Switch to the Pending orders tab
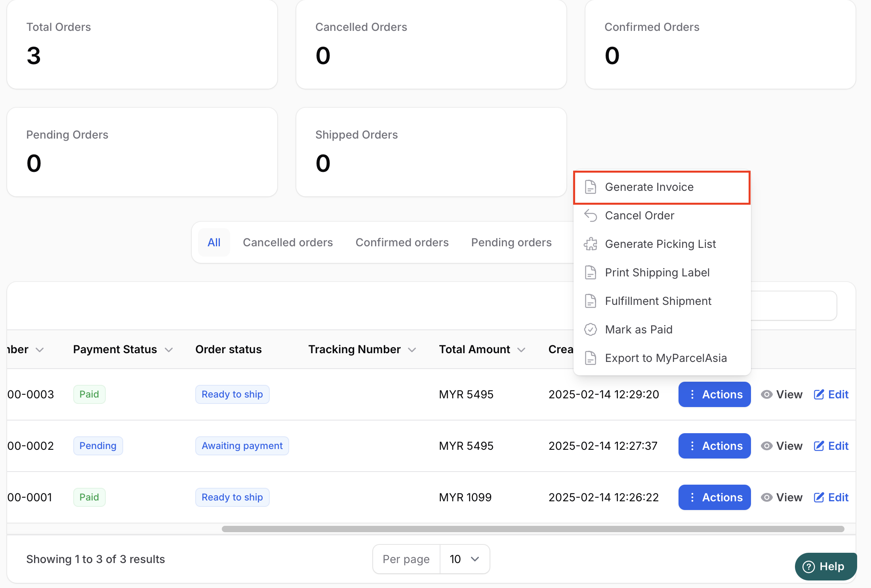The width and height of the screenshot is (871, 588). click(511, 242)
